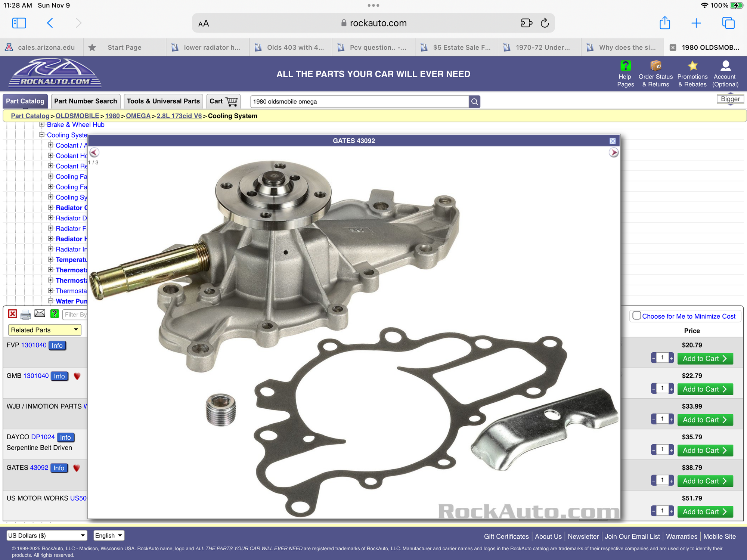The image size is (747, 560).
Task: Click the next image arrow in popup
Action: pyautogui.click(x=613, y=152)
